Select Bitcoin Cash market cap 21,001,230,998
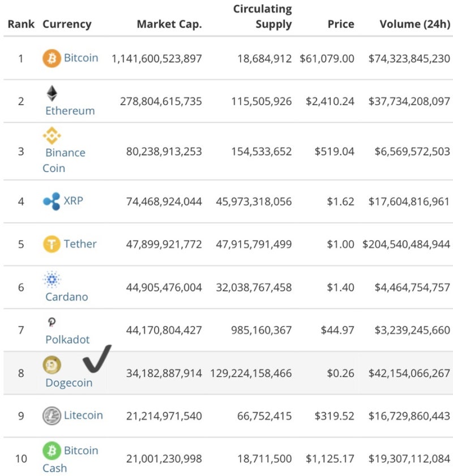The width and height of the screenshot is (453, 476). pos(164,459)
